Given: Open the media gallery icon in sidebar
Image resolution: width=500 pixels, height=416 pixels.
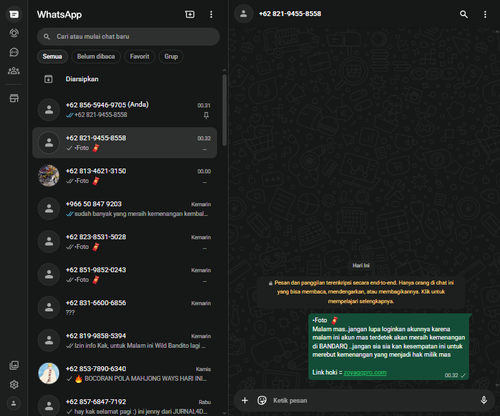Looking at the screenshot, I should pyautogui.click(x=14, y=365).
